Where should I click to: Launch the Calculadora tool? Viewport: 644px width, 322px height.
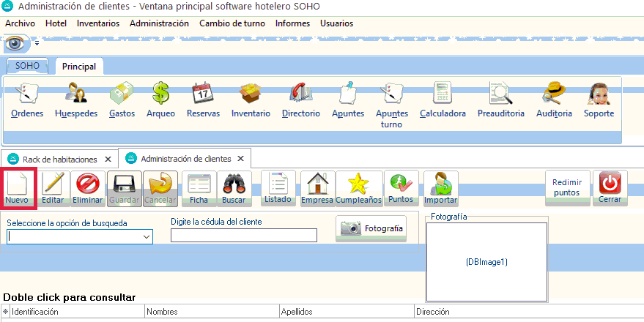coord(443,100)
